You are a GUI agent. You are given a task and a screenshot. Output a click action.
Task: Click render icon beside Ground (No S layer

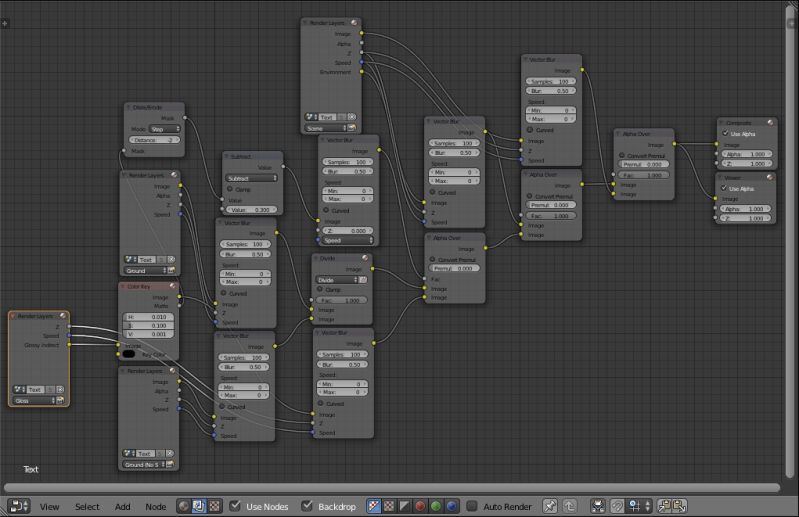[x=170, y=464]
